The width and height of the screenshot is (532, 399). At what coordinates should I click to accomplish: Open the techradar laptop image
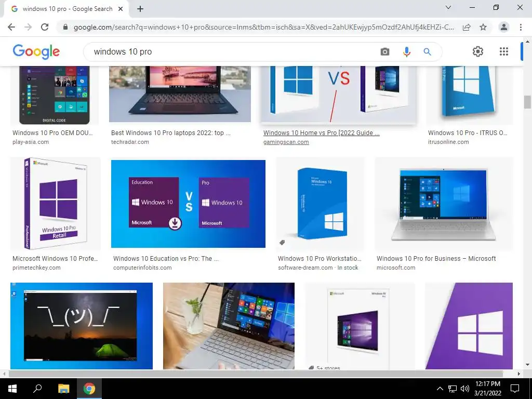[x=180, y=94]
